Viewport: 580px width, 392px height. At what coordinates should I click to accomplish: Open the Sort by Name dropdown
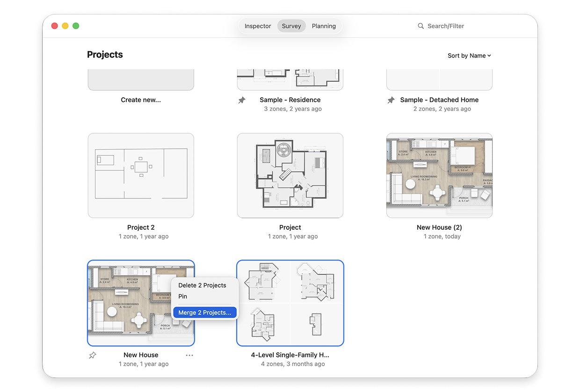[469, 56]
